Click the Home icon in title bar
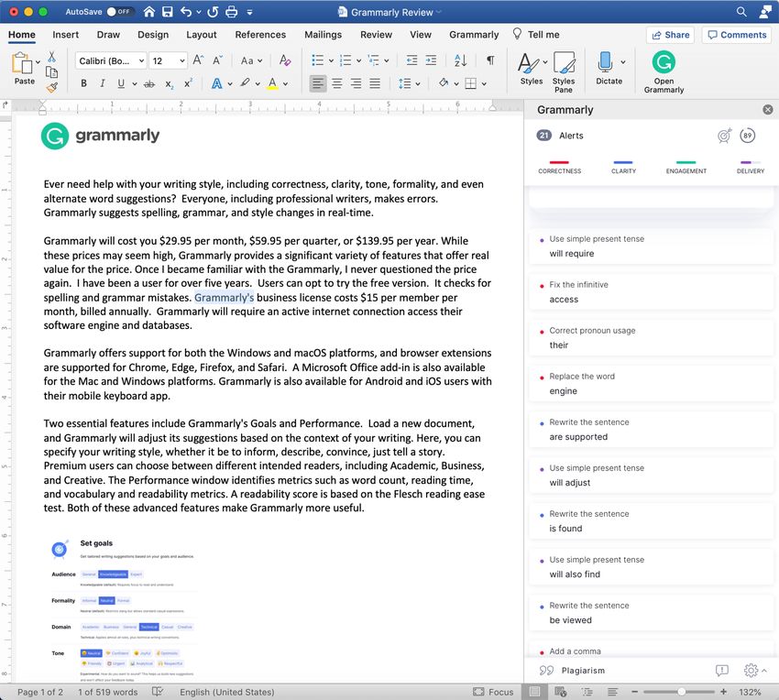The width and height of the screenshot is (779, 700). (x=148, y=11)
